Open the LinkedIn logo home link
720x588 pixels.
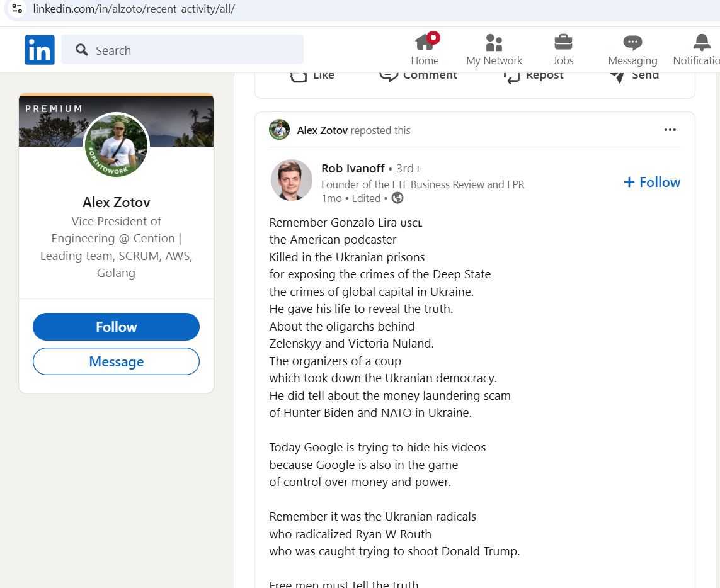tap(40, 50)
